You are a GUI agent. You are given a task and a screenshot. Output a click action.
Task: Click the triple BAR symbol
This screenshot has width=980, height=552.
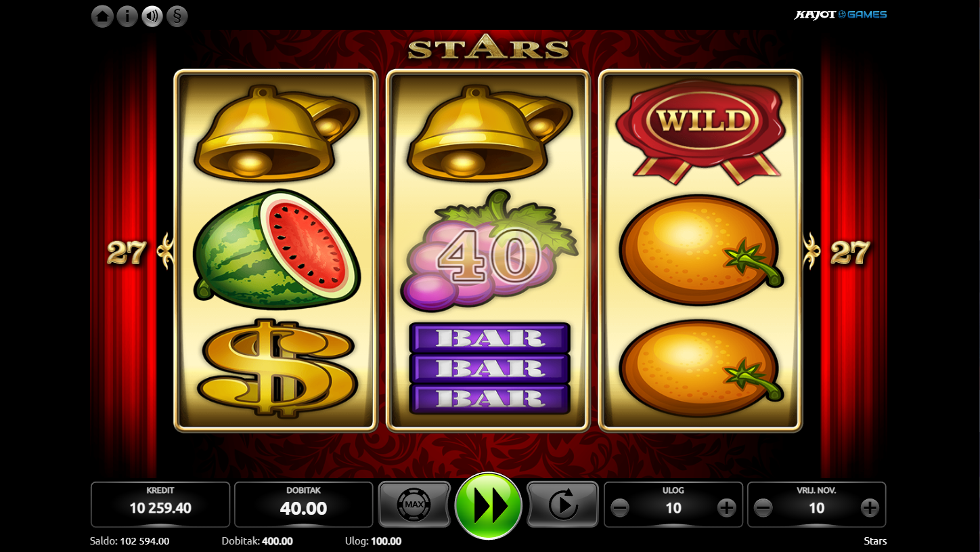(x=489, y=368)
